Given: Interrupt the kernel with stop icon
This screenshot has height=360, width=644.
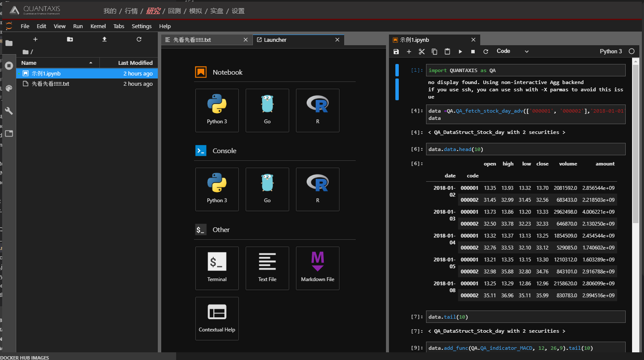Looking at the screenshot, I should tap(473, 52).
